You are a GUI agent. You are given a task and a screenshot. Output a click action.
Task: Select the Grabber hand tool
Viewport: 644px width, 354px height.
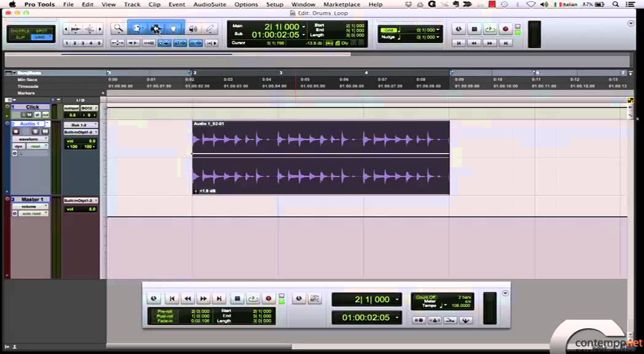[174, 28]
